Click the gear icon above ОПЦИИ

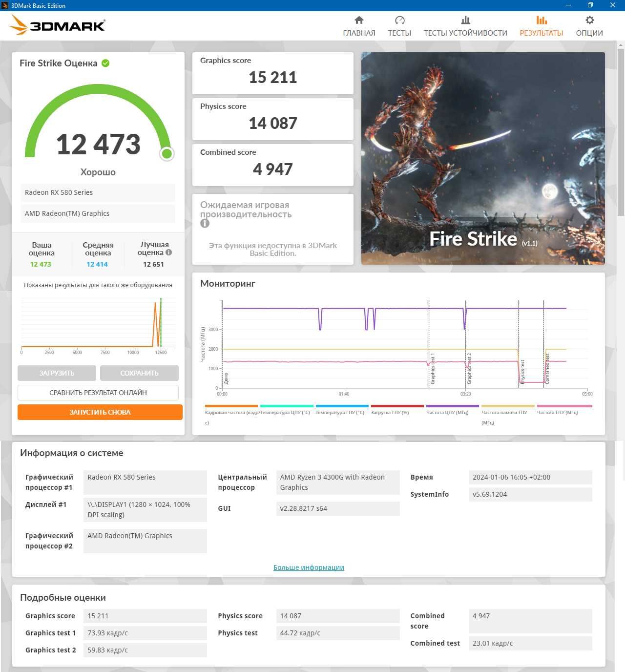pyautogui.click(x=589, y=20)
